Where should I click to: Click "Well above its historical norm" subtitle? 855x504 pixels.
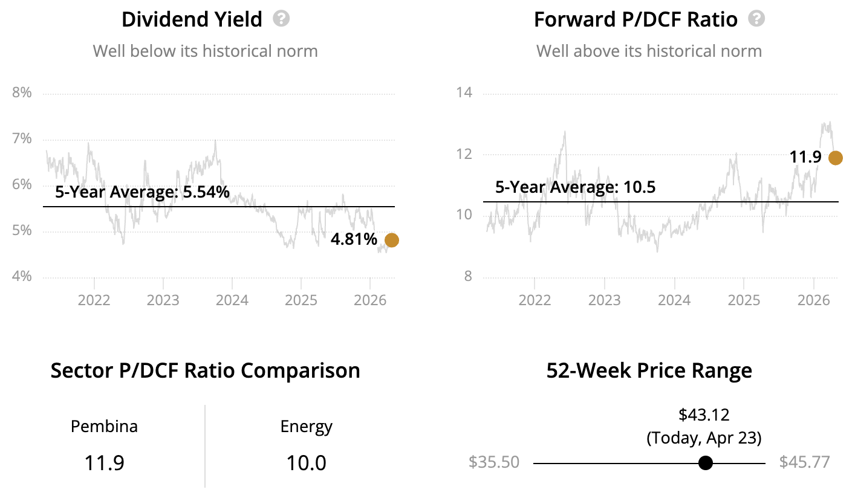point(649,51)
